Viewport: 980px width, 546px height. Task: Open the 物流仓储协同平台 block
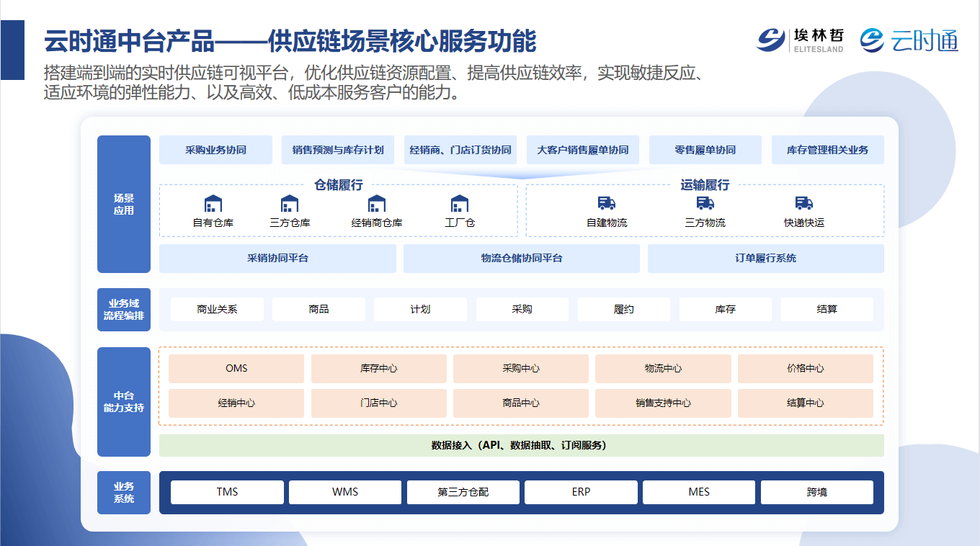coord(521,259)
